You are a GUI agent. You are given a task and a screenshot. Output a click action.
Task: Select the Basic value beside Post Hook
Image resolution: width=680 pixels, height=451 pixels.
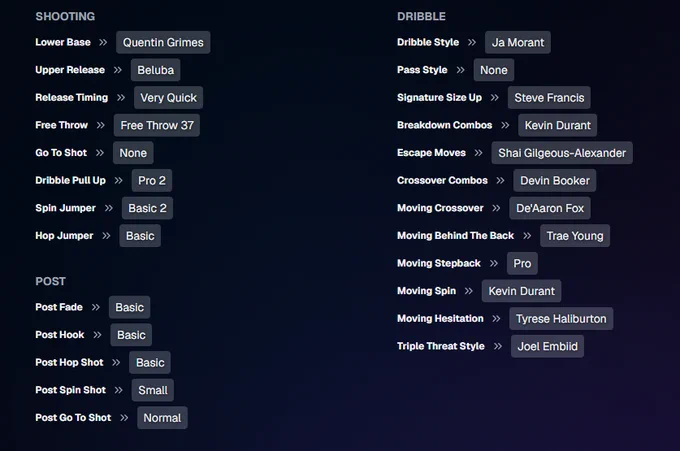click(131, 335)
